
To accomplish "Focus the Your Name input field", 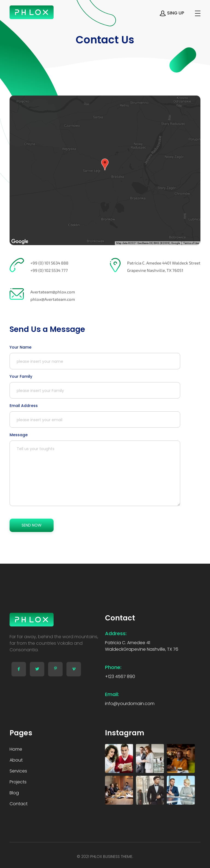I will (x=95, y=361).
